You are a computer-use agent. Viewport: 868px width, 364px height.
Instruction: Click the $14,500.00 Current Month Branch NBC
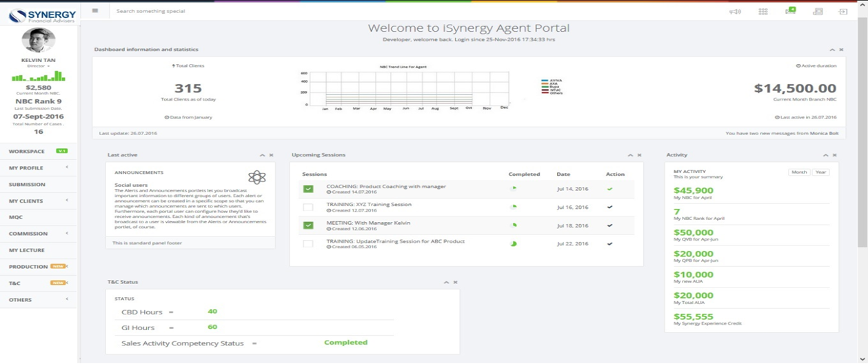pos(795,88)
